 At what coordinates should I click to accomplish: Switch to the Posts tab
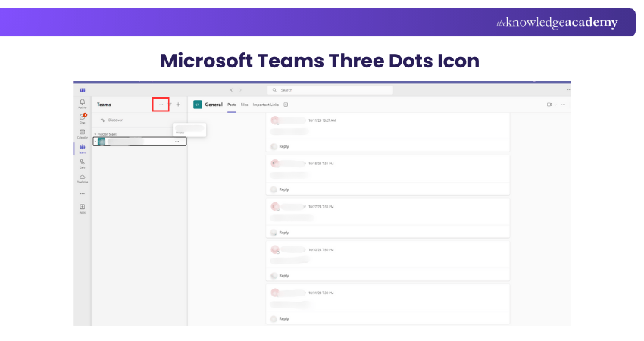click(x=232, y=105)
